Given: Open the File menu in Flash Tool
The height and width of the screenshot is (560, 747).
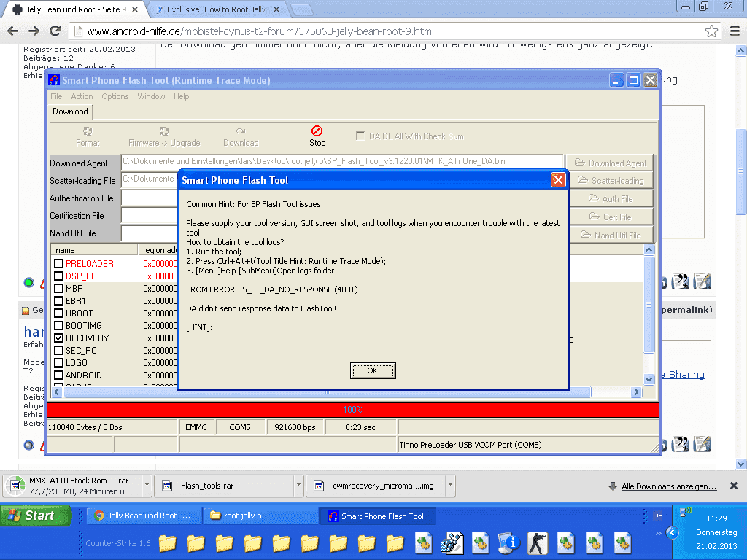Looking at the screenshot, I should [x=56, y=96].
